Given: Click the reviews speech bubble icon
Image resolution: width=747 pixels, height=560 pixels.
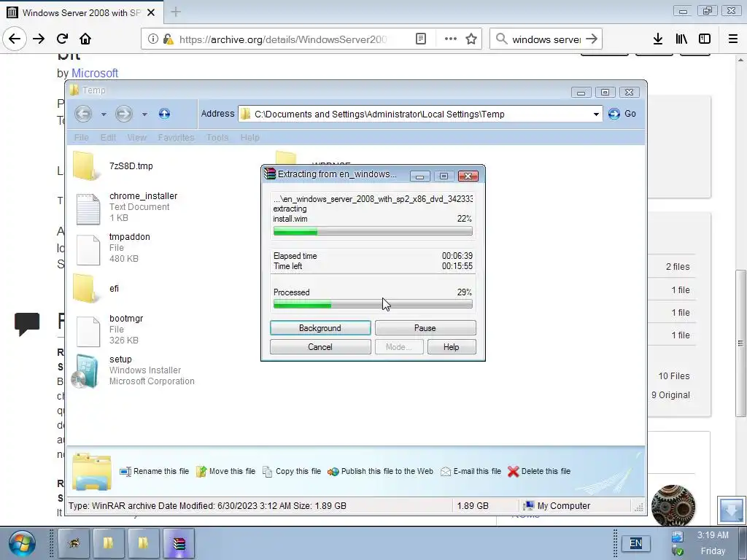Looking at the screenshot, I should 27,324.
